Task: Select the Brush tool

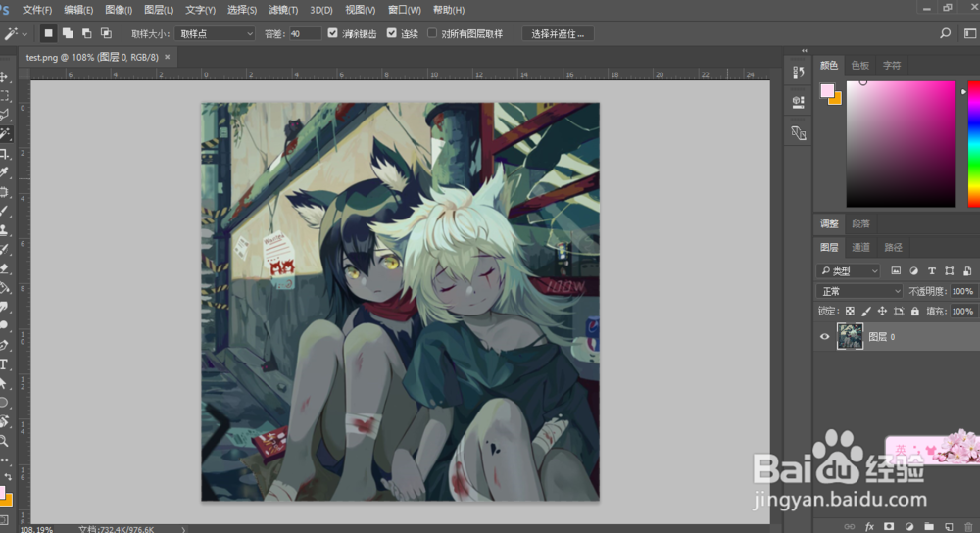Action: pos(4,212)
